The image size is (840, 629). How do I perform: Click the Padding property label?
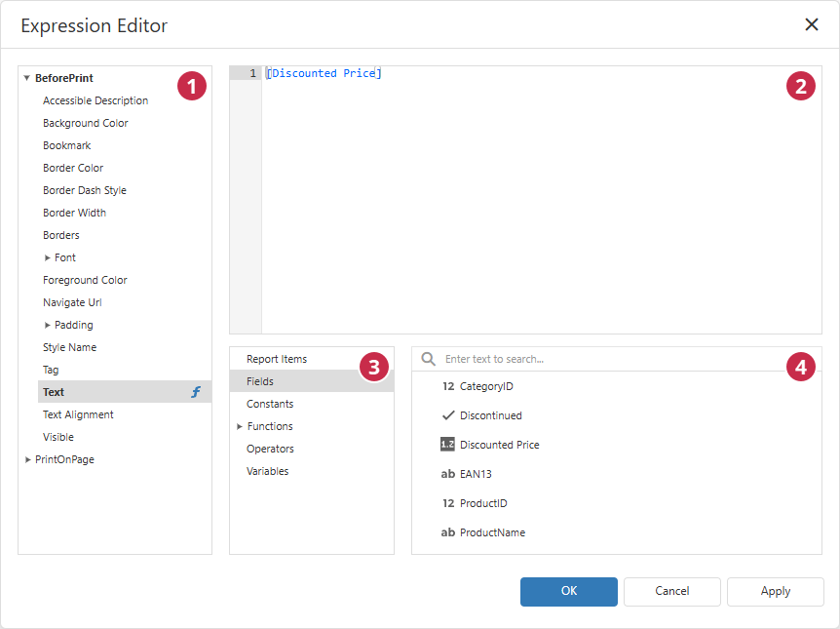[73, 325]
